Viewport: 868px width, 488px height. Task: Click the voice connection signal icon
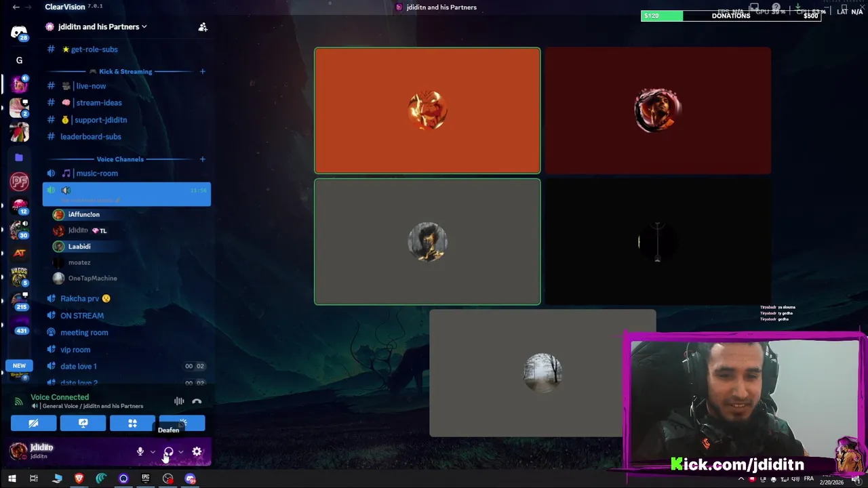tap(18, 401)
